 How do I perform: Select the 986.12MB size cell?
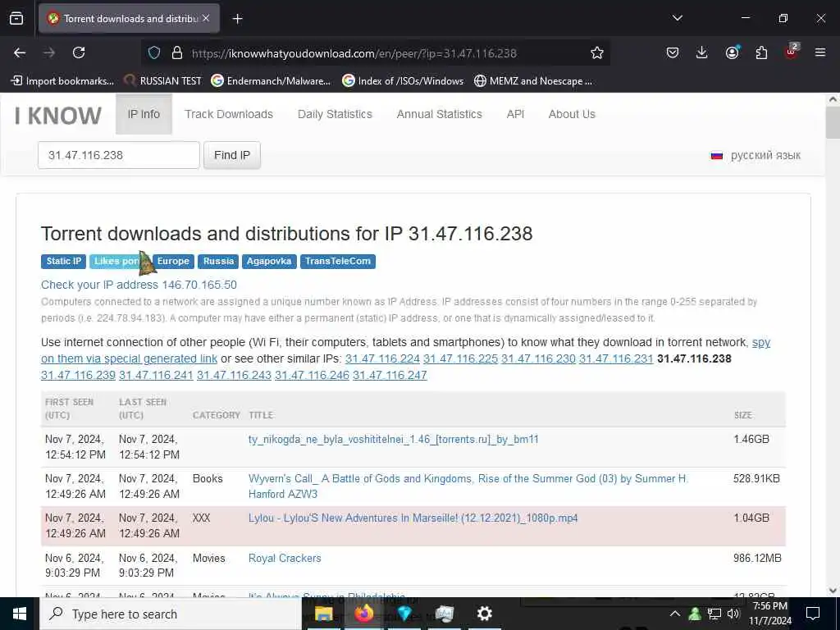click(x=757, y=558)
